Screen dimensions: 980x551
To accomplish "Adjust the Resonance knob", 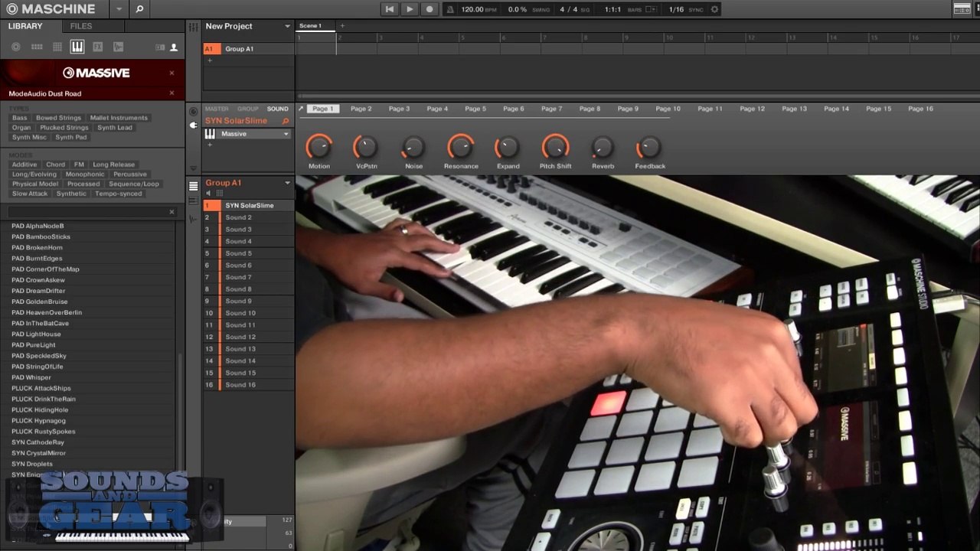I will pyautogui.click(x=460, y=147).
